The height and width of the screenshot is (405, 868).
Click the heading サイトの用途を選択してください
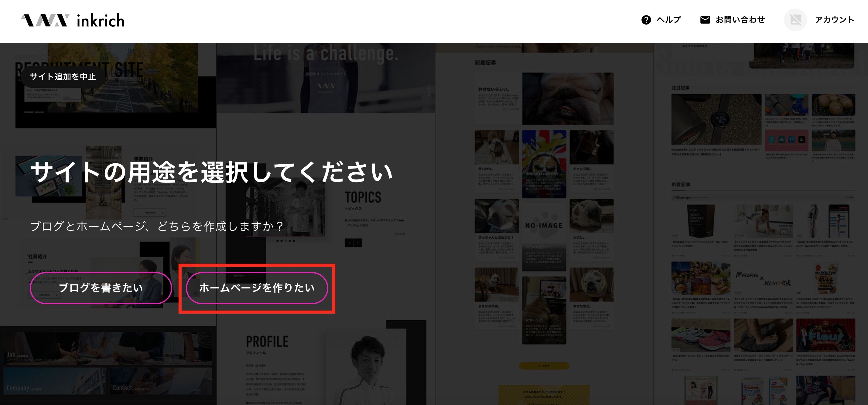coord(212,172)
